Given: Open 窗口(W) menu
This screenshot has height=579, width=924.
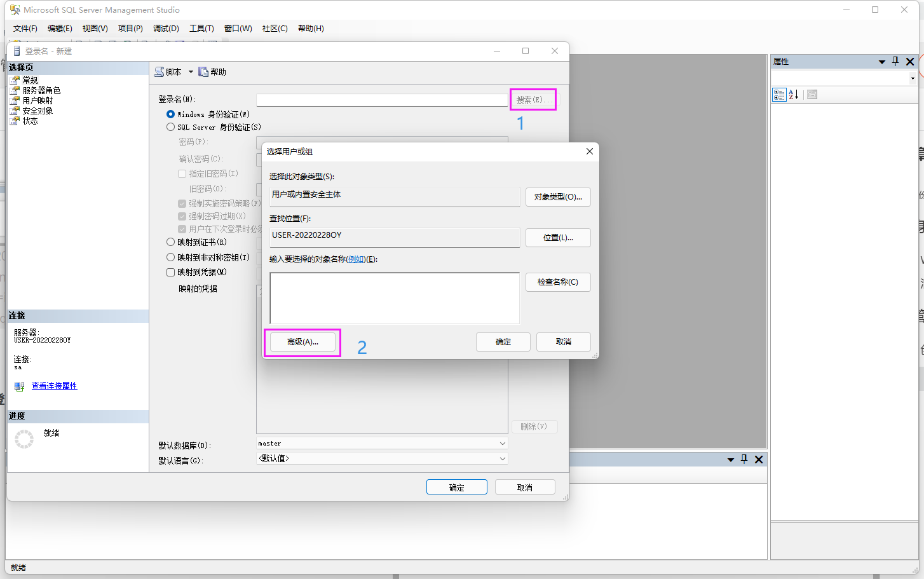Looking at the screenshot, I should (x=238, y=29).
